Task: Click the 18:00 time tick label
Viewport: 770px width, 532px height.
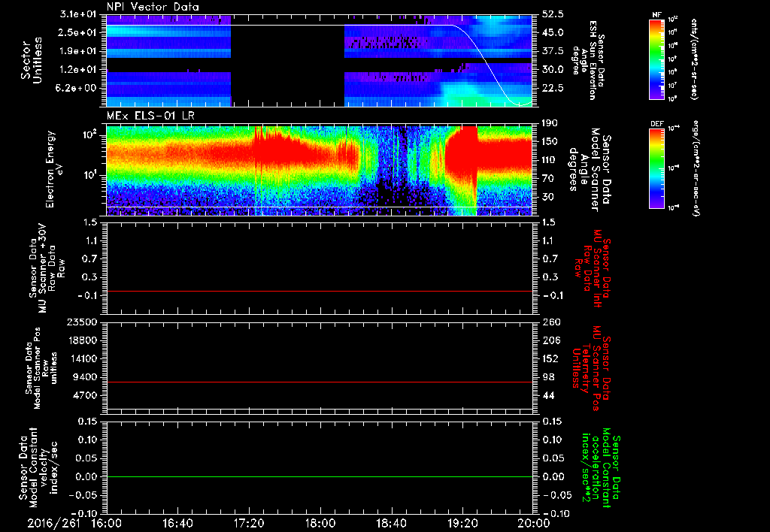Action: pos(320,523)
